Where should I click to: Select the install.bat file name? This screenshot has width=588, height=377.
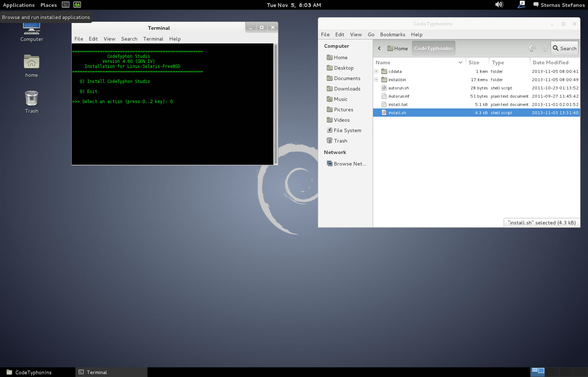pyautogui.click(x=398, y=104)
